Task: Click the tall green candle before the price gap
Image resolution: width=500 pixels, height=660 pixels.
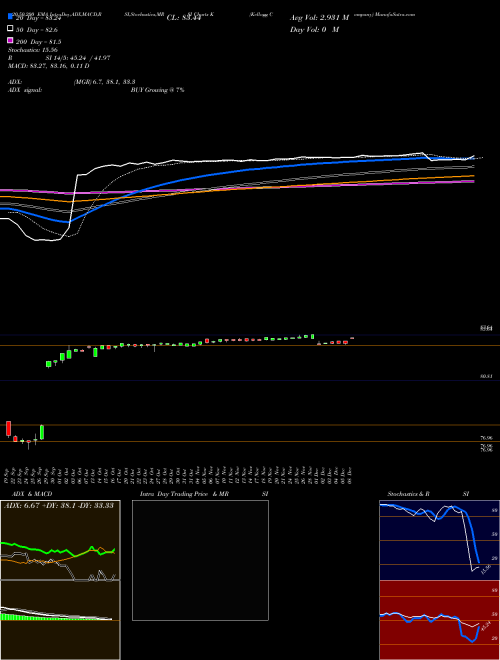Action: coord(42,432)
